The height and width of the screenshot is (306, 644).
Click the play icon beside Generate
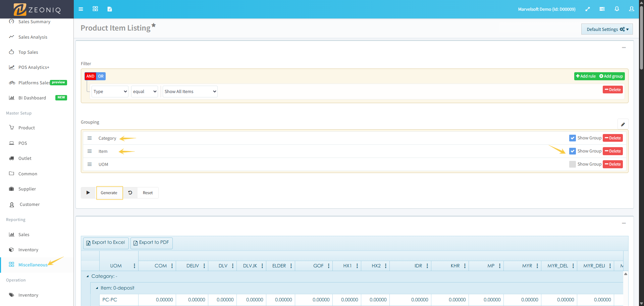tap(88, 193)
